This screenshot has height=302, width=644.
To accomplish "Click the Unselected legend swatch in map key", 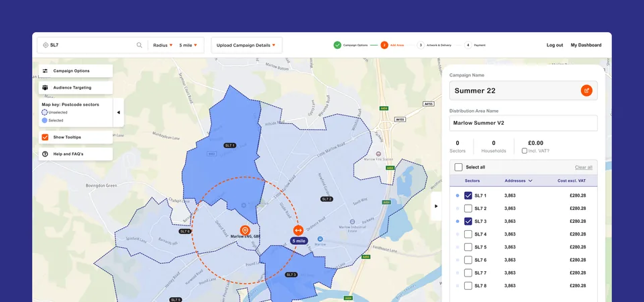I will coord(44,112).
